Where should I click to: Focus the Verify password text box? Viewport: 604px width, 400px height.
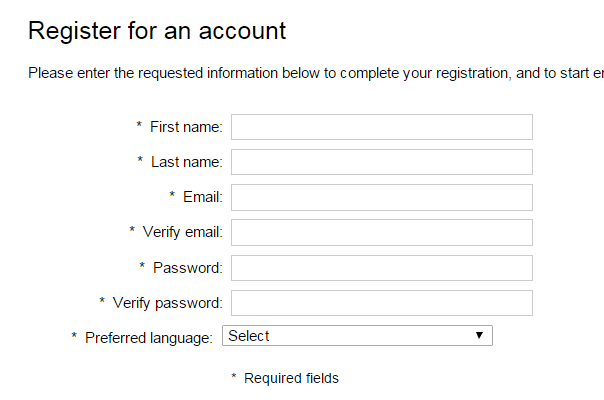pyautogui.click(x=381, y=303)
